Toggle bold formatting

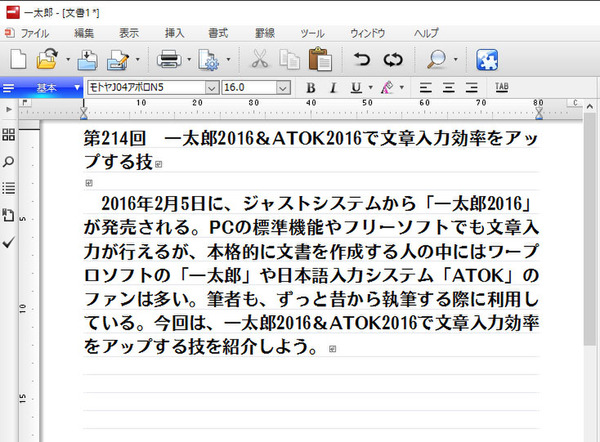(311, 88)
